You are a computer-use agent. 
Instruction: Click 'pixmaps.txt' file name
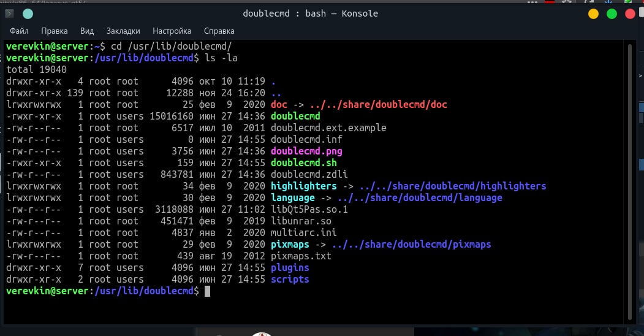(301, 256)
